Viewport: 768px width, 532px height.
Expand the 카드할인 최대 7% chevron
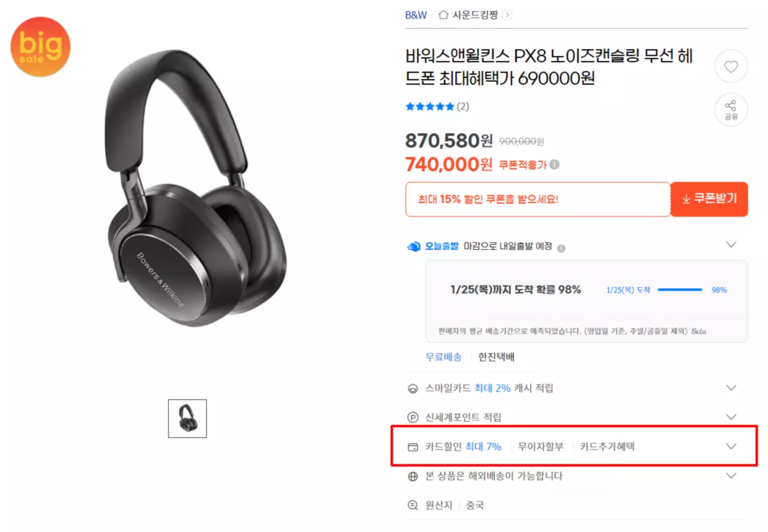point(731,446)
